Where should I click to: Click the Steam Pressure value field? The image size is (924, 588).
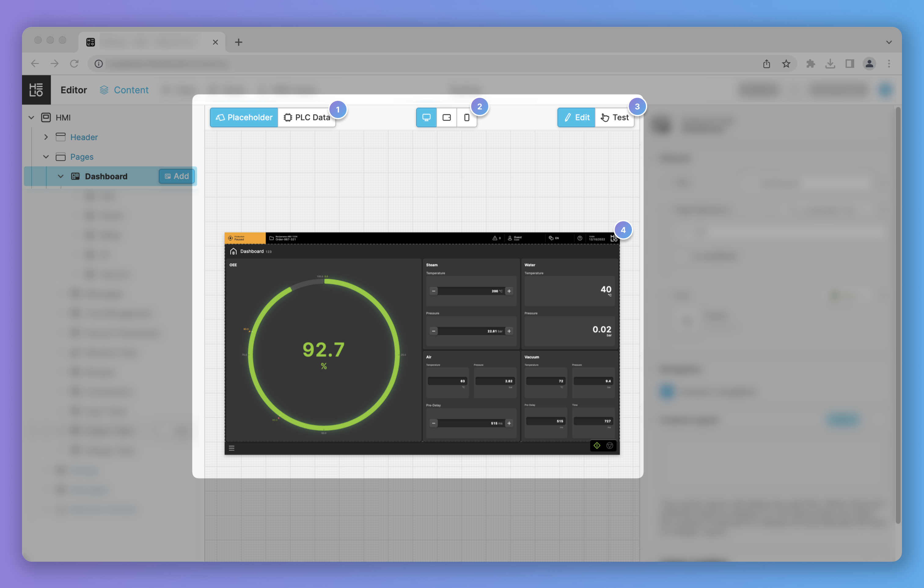tap(471, 331)
